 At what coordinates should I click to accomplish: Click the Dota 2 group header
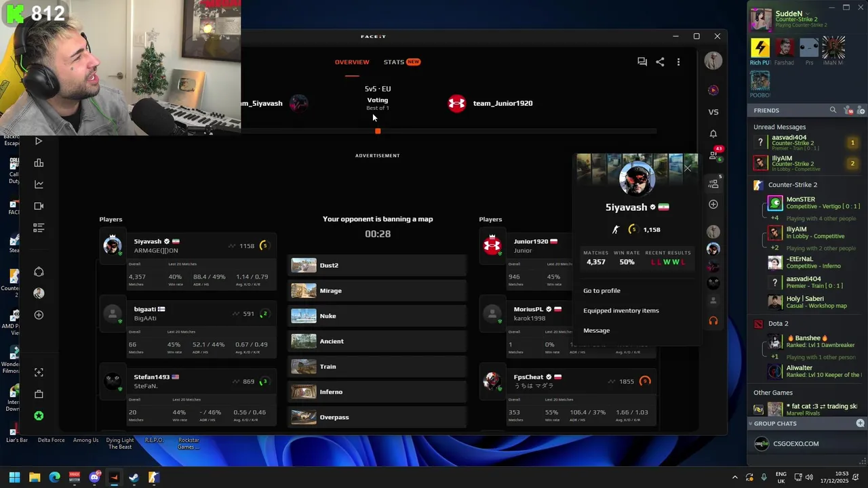click(x=778, y=323)
